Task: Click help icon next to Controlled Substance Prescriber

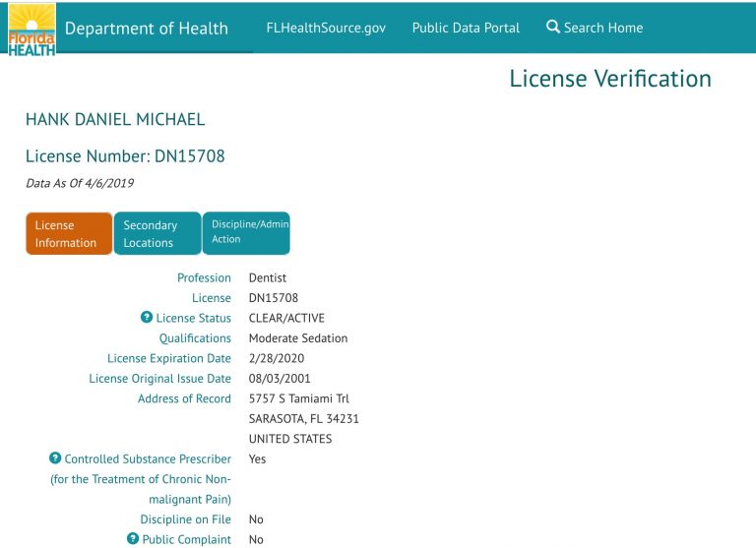Action: coord(55,458)
